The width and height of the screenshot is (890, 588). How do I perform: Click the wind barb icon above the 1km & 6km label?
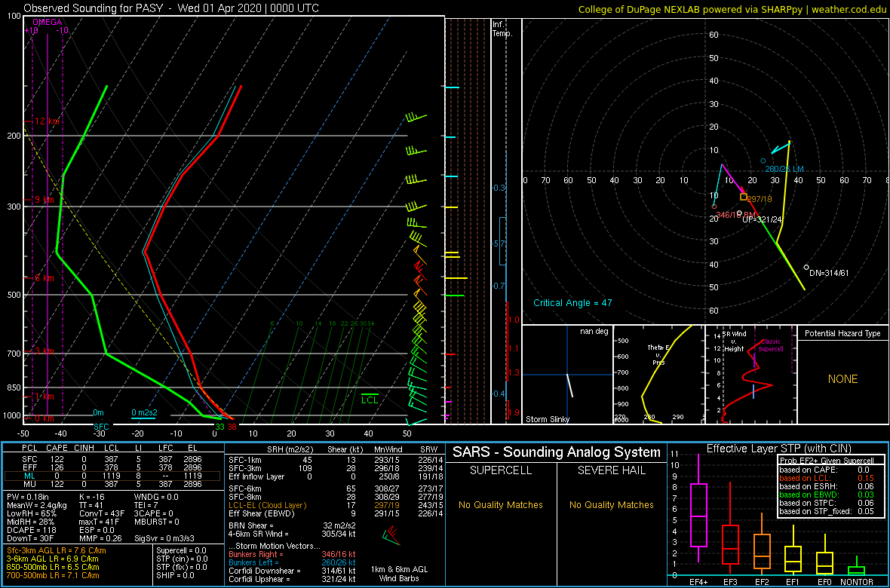pos(391,537)
